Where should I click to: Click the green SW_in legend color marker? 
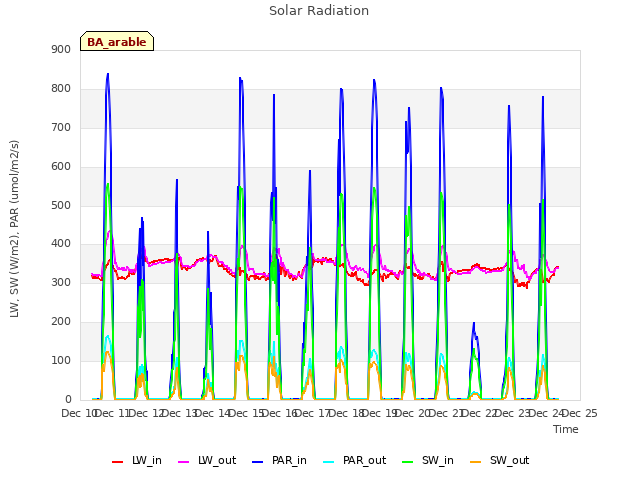tap(407, 462)
